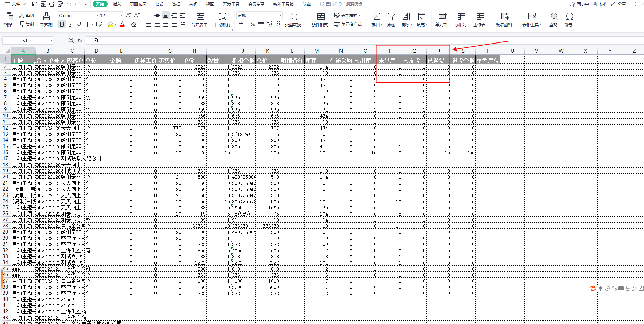Screen dimensions: 644x324
Task: Enable bottom vertical alignment
Action: tap(165, 15)
